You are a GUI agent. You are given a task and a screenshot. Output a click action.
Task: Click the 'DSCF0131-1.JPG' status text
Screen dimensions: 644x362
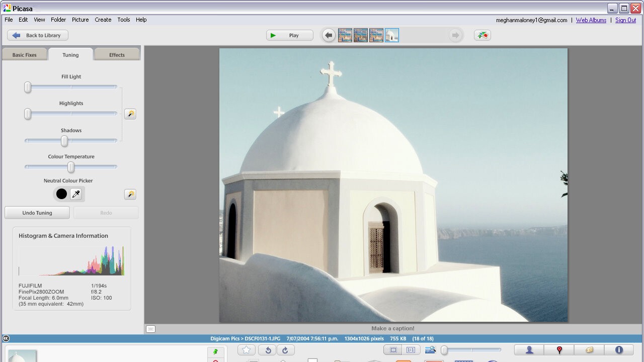pyautogui.click(x=263, y=339)
